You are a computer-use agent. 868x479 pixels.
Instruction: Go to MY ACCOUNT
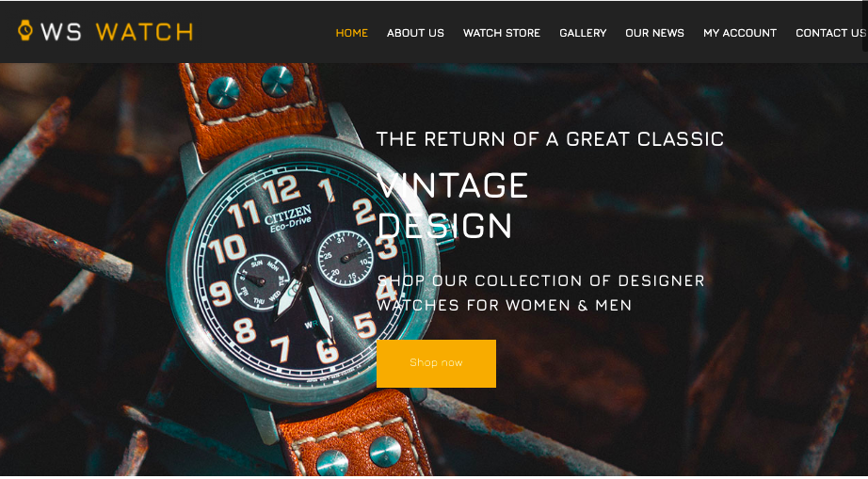tap(740, 33)
